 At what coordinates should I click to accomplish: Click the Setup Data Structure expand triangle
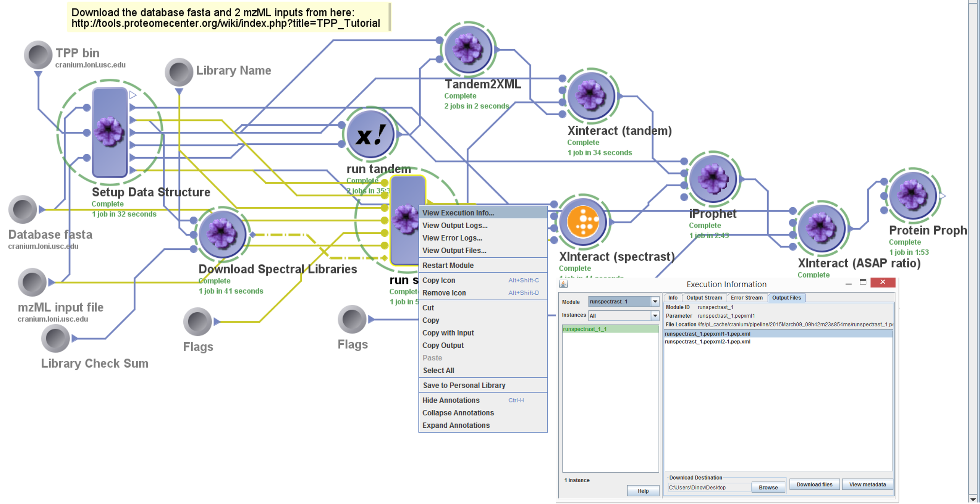click(133, 95)
